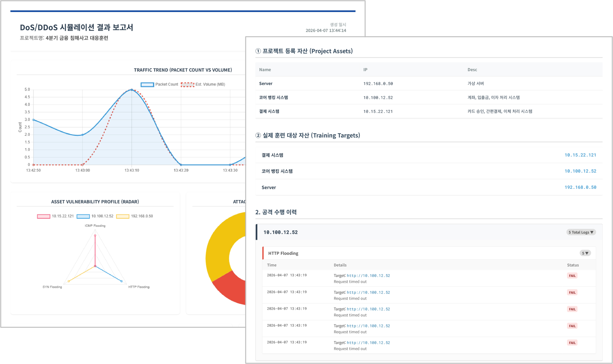Click the peak data point at 13:43:10
Viewport: 613px width, 364px height.
pyautogui.click(x=132, y=90)
